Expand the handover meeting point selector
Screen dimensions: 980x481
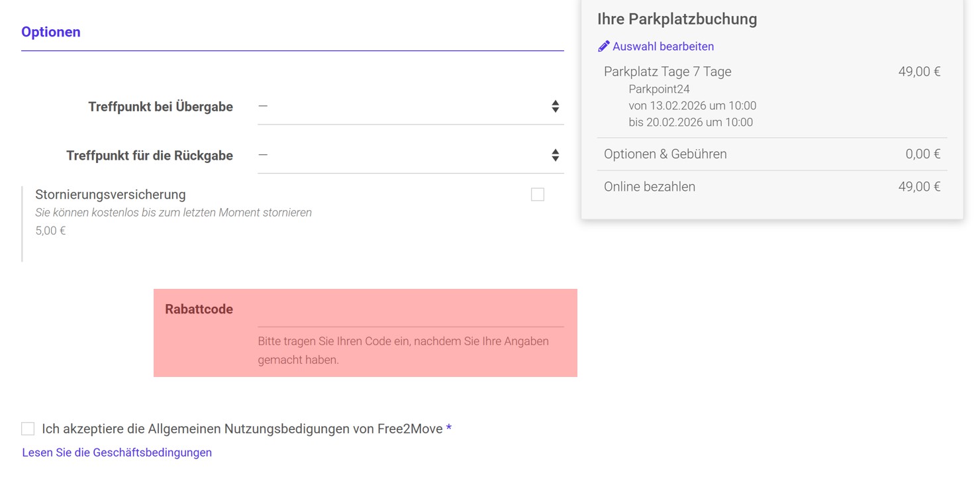411,106
